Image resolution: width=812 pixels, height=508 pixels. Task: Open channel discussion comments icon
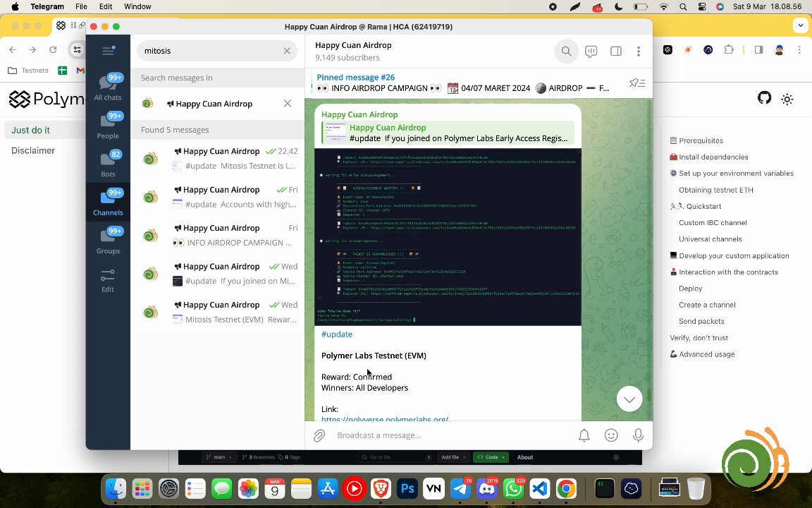(x=591, y=51)
